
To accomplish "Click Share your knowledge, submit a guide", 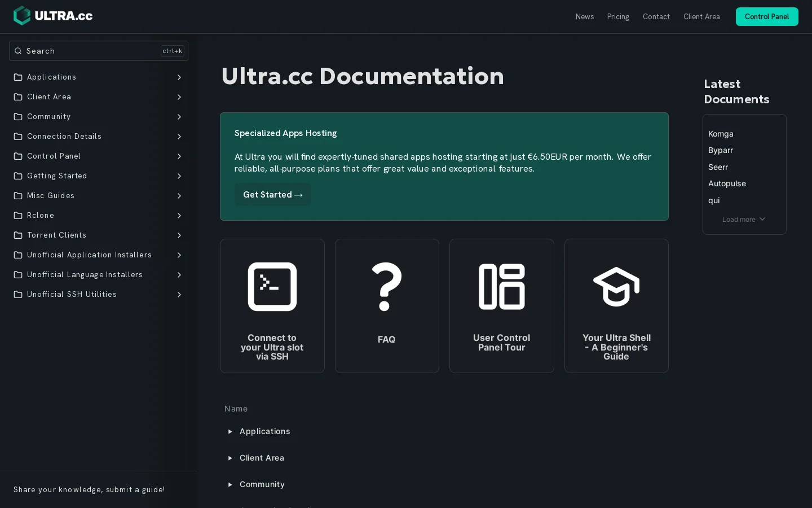I will [x=89, y=490].
